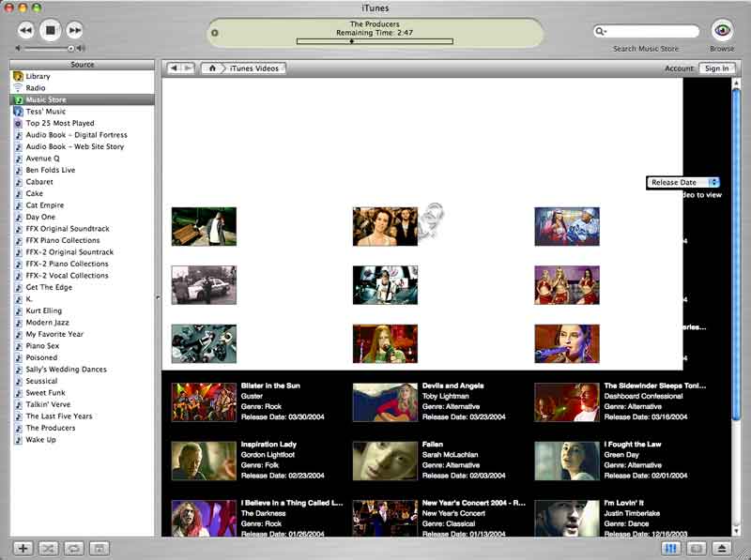Click Gordon Lightfoot artist link
The width and height of the screenshot is (751, 560).
click(268, 455)
